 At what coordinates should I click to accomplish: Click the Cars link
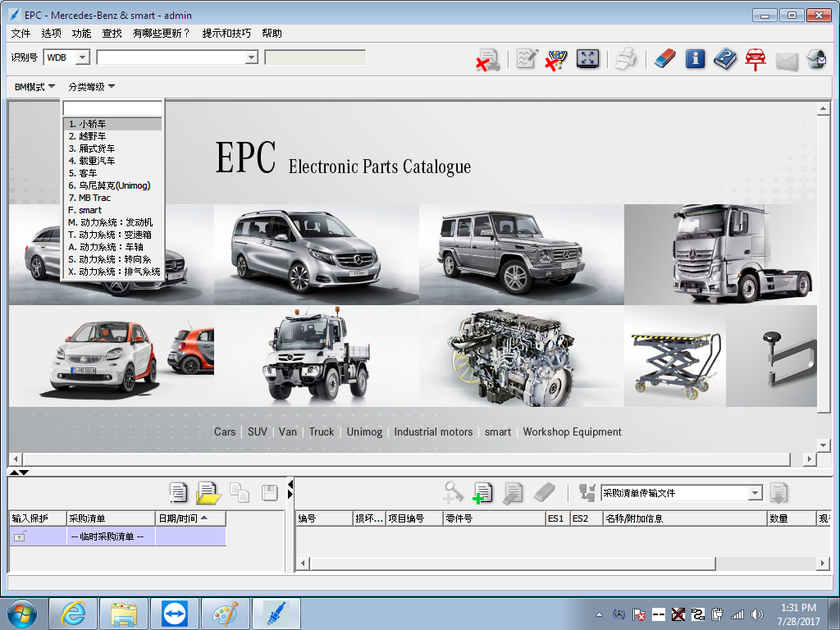pos(225,431)
